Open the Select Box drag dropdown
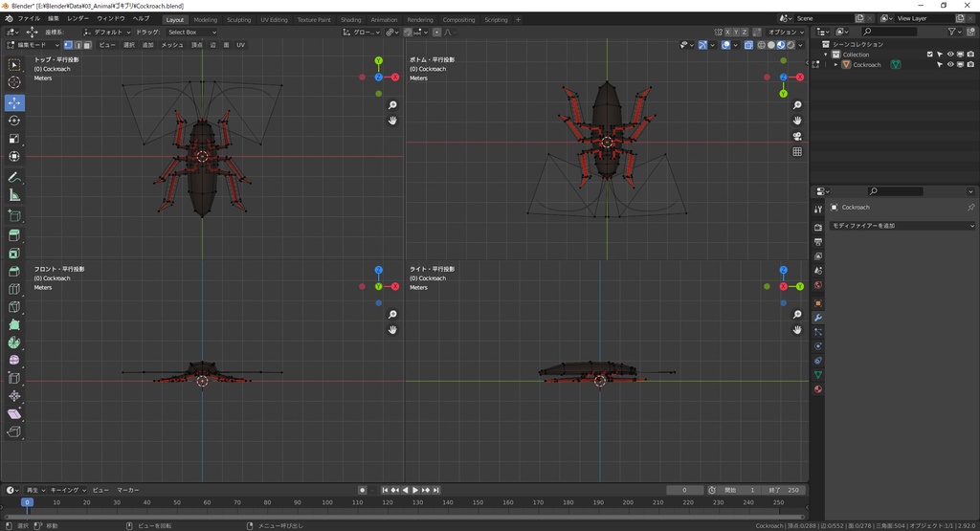Screen dimensions: 980x531 [x=191, y=32]
